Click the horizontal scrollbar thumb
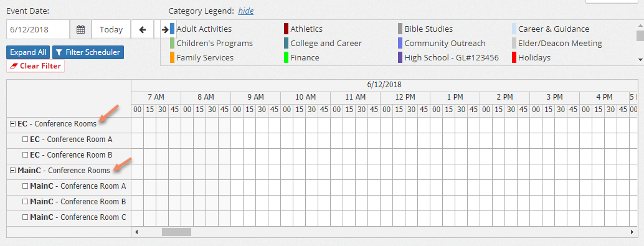Image resolution: width=644 pixels, height=246 pixels. 177,232
